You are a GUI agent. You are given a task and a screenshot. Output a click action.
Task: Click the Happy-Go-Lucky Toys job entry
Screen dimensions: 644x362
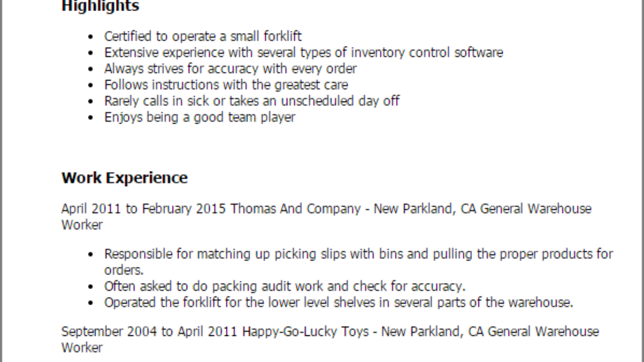tap(330, 339)
